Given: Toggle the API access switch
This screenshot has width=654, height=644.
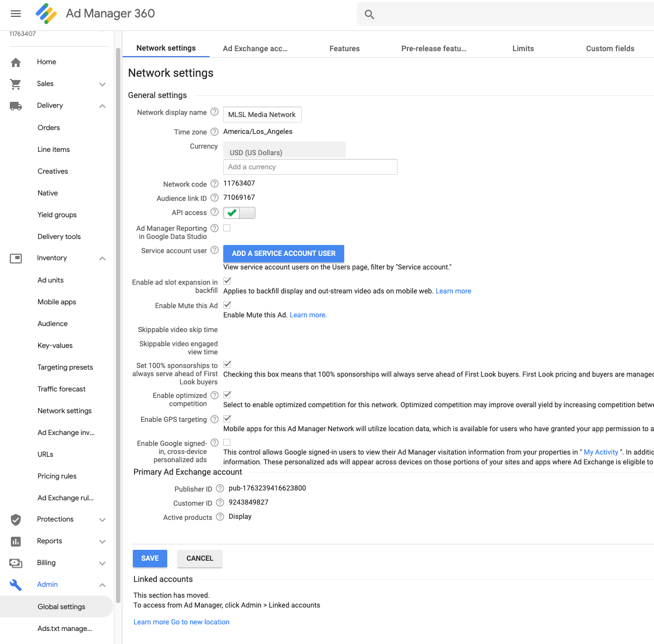Looking at the screenshot, I should point(239,213).
